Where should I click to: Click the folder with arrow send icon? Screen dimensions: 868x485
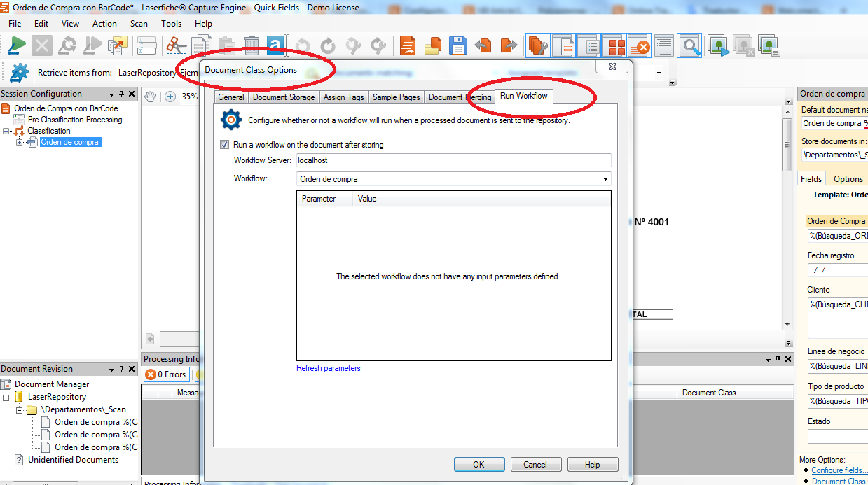tap(118, 46)
